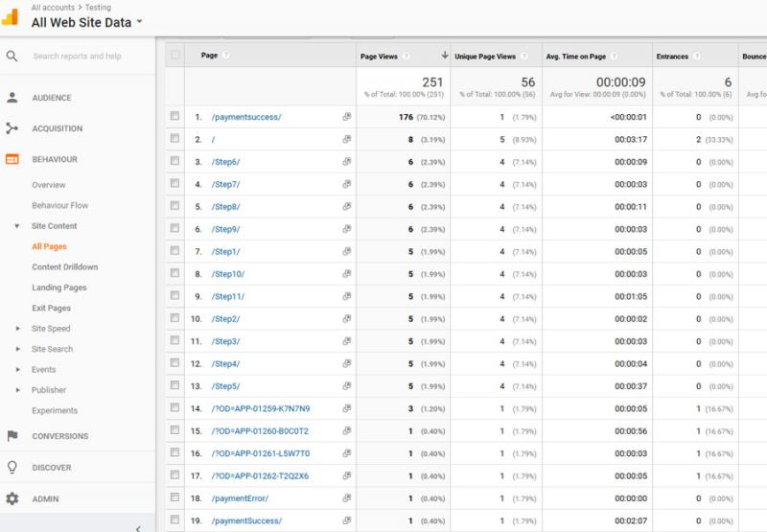Toggle the select-all checkbox in table header
The height and width of the screenshot is (532, 767).
click(x=174, y=56)
